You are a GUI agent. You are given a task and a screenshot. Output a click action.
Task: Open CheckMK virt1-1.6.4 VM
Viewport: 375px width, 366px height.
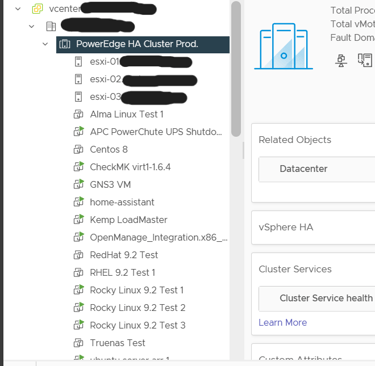[130, 167]
